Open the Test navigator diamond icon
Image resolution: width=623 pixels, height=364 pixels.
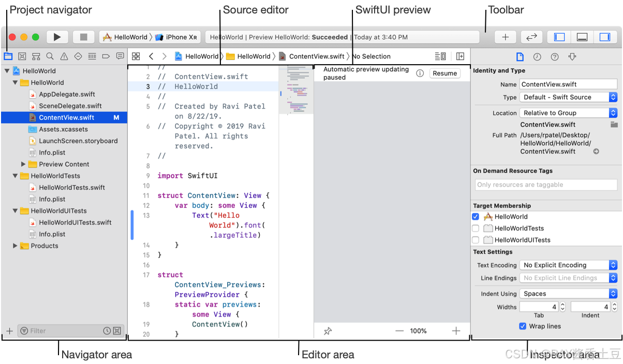tap(78, 56)
